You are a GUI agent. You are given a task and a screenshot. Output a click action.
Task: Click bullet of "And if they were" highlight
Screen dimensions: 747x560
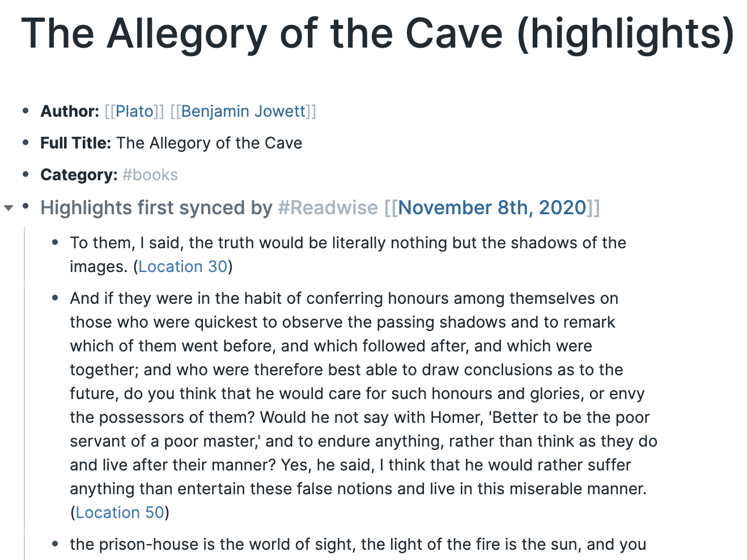(55, 298)
